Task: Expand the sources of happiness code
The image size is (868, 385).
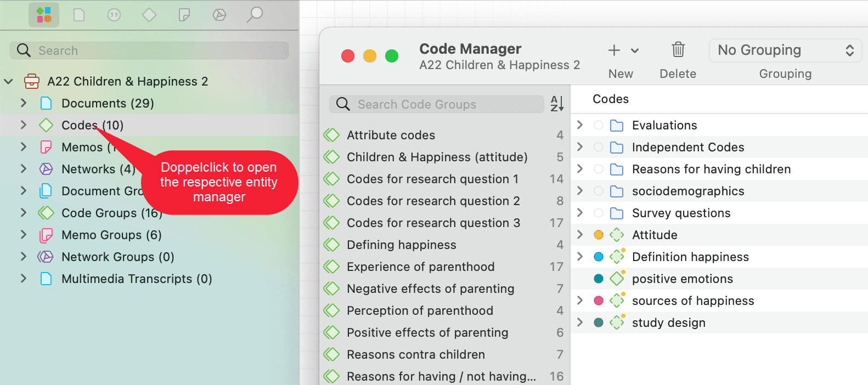Action: [x=580, y=301]
